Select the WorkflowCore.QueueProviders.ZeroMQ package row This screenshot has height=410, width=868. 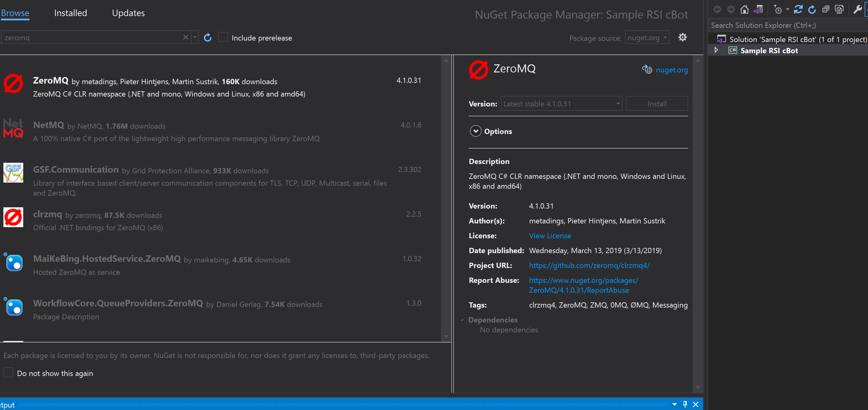221,309
